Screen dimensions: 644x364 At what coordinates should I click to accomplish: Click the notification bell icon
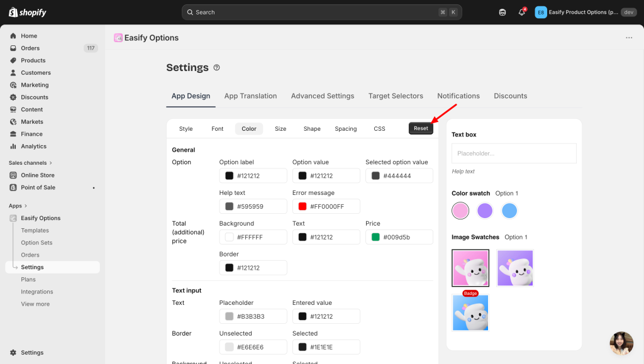coord(521,13)
